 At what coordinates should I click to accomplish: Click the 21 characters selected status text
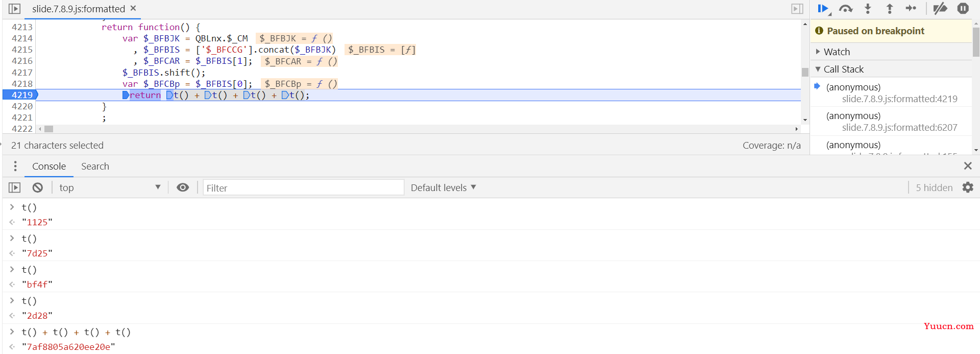click(x=57, y=145)
